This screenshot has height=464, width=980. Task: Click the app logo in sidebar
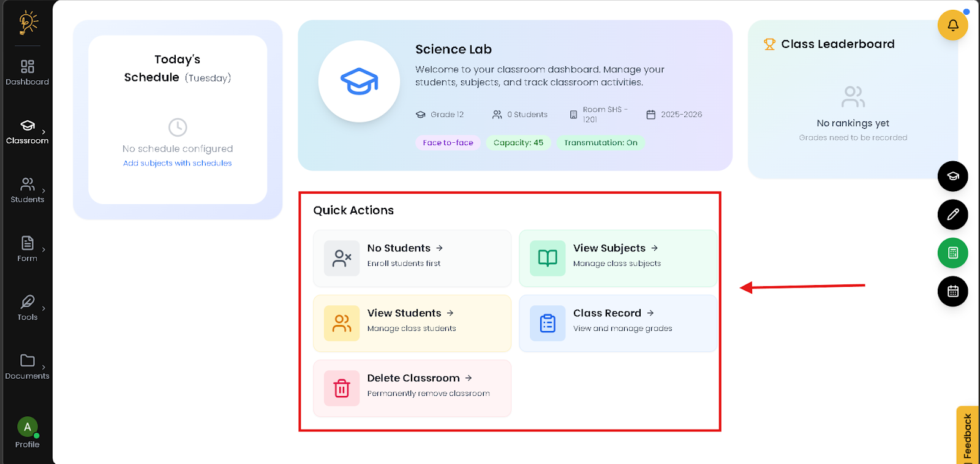coord(28,22)
